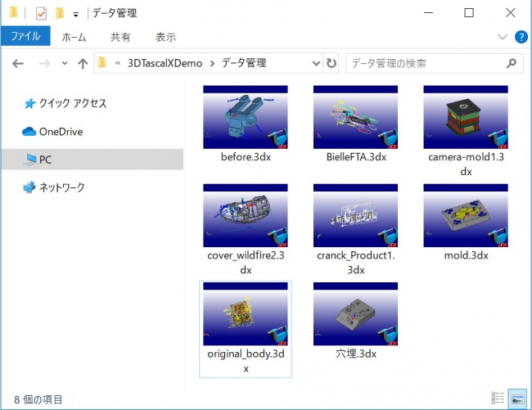Viewport: 532px width, 410px height.
Task: Select the BielleFTA.3dx file thumbnail
Action: pyautogui.click(x=355, y=117)
